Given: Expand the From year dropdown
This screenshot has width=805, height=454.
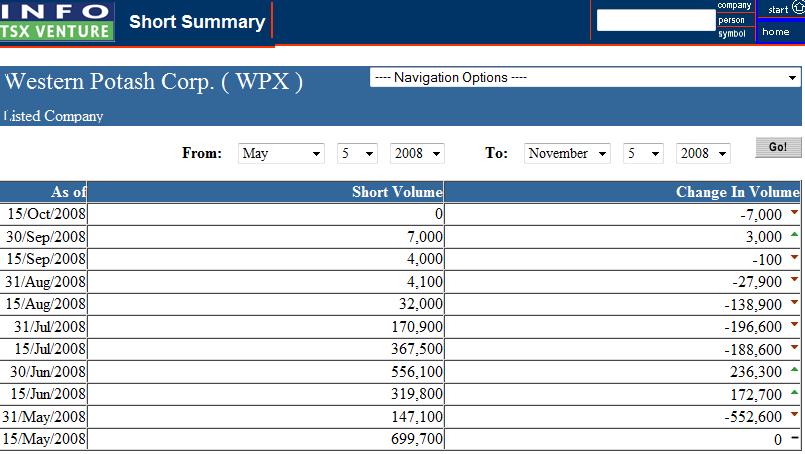Looking at the screenshot, I should pos(417,153).
